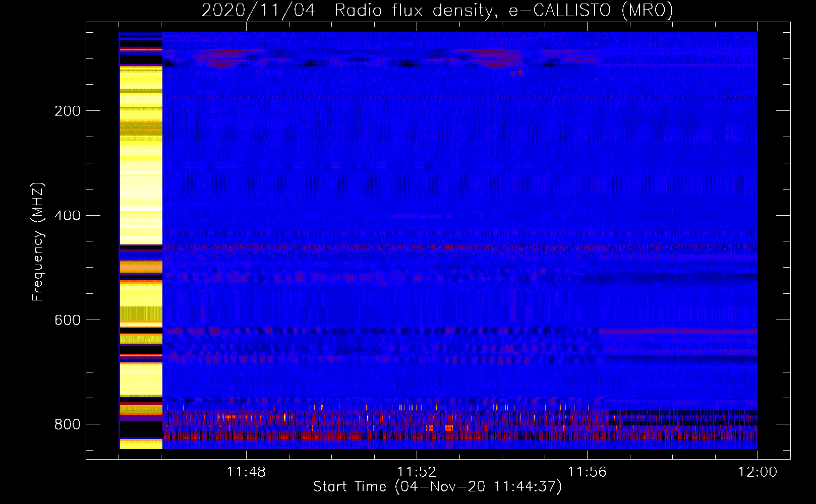This screenshot has width=816, height=504.
Task: Select the 800 frequency tick label
Action: [x=67, y=424]
